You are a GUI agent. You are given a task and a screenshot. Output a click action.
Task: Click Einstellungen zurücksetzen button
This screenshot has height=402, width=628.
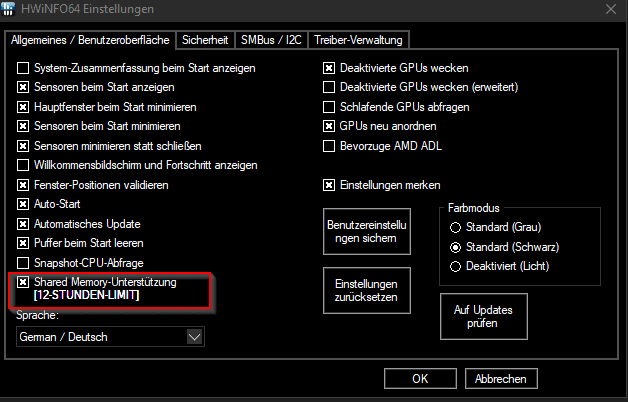point(367,290)
